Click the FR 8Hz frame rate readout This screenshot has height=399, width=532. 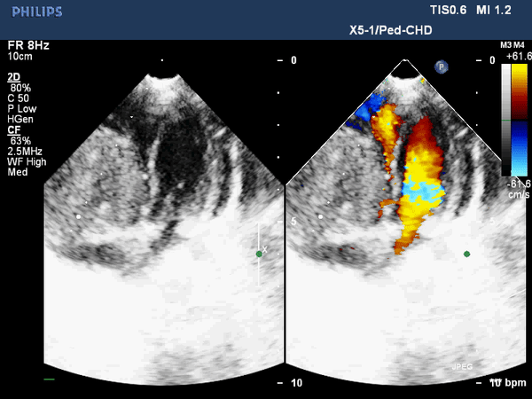tap(25, 44)
